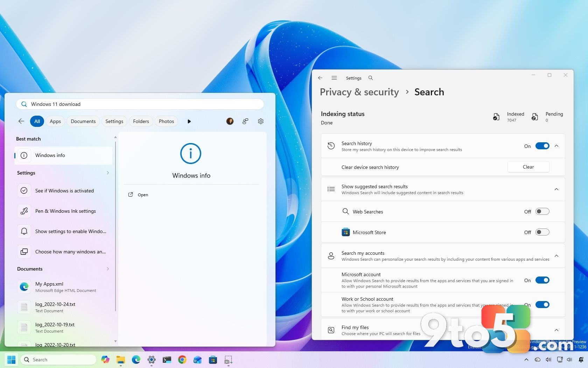Open the Settings navigation hamburger menu
Image resolution: width=588 pixels, height=368 pixels.
[334, 78]
